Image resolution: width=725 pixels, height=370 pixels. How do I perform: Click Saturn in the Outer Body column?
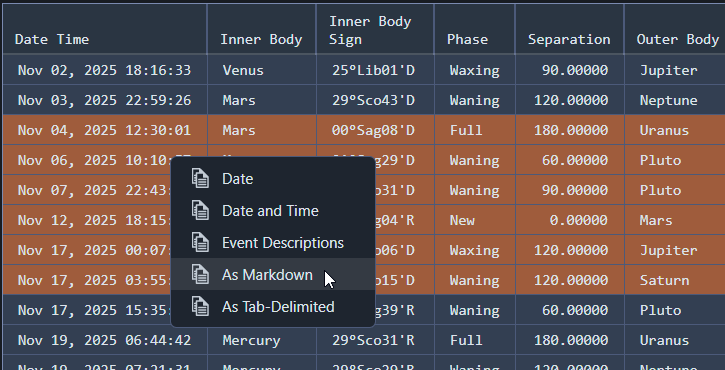tap(675, 280)
